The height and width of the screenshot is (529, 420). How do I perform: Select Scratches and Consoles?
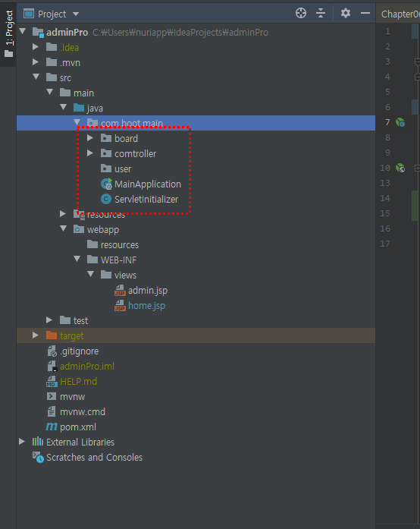pos(94,457)
